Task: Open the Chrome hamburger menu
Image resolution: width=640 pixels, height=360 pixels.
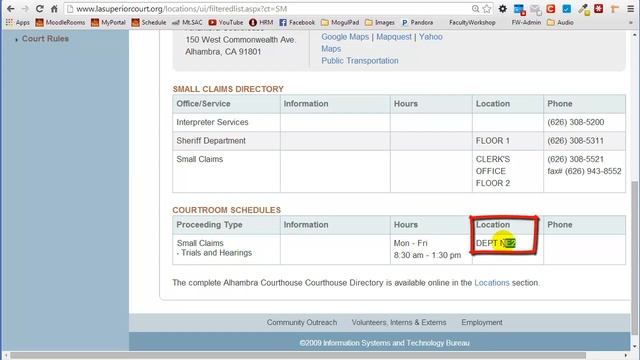Action: pos(631,9)
